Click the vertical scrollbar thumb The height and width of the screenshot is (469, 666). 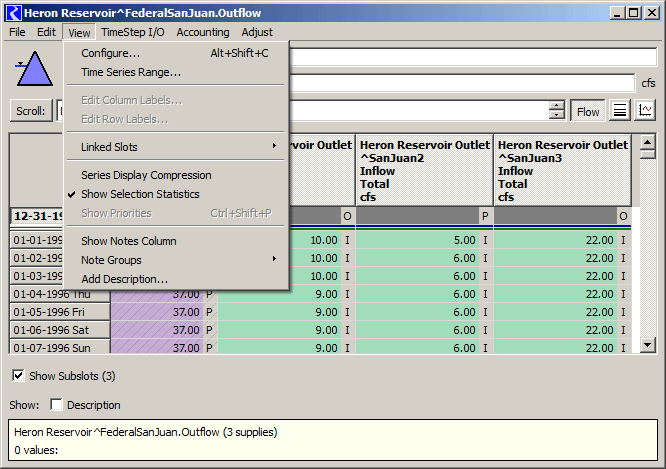647,154
